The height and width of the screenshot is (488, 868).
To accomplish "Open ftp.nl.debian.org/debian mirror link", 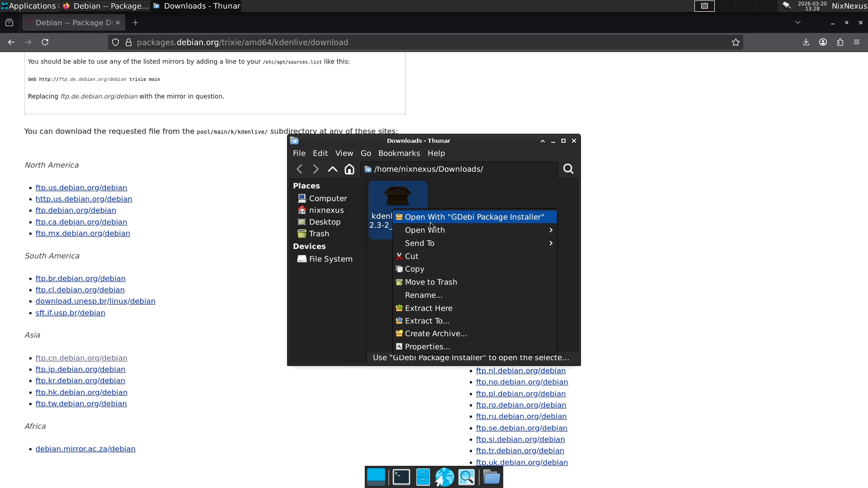I will [521, 371].
